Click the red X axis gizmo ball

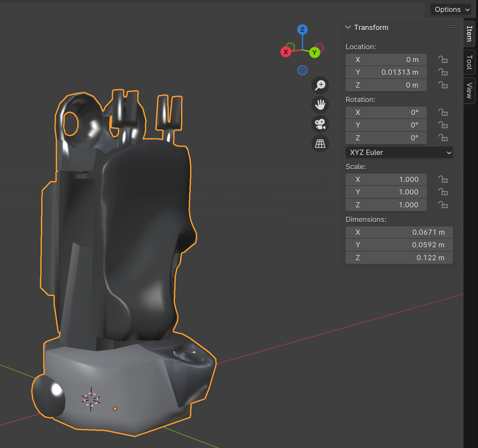pyautogui.click(x=286, y=52)
